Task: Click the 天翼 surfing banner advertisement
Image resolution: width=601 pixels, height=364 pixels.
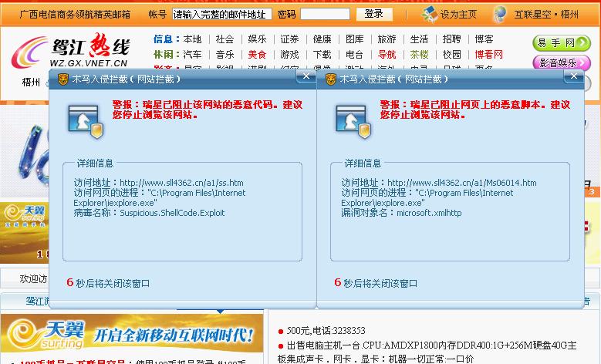Action: pyautogui.click(x=132, y=333)
